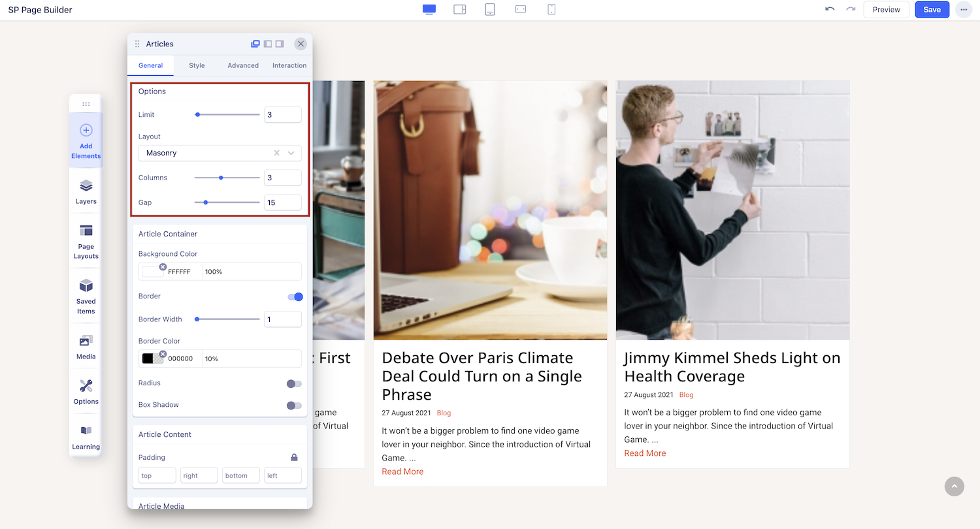Open Page Layouts from sidebar

pyautogui.click(x=86, y=241)
